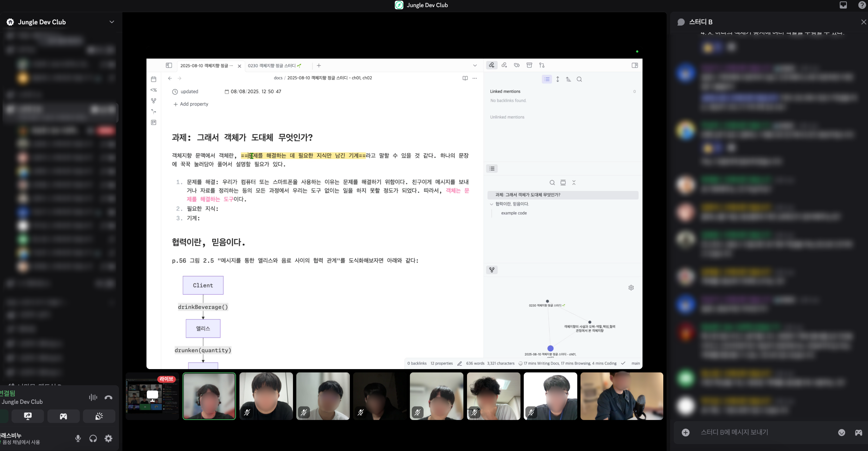Screen dimensions: 868x451
Task: Collapse the 협력이란, 믿음이다 outline heading
Action: [492, 204]
